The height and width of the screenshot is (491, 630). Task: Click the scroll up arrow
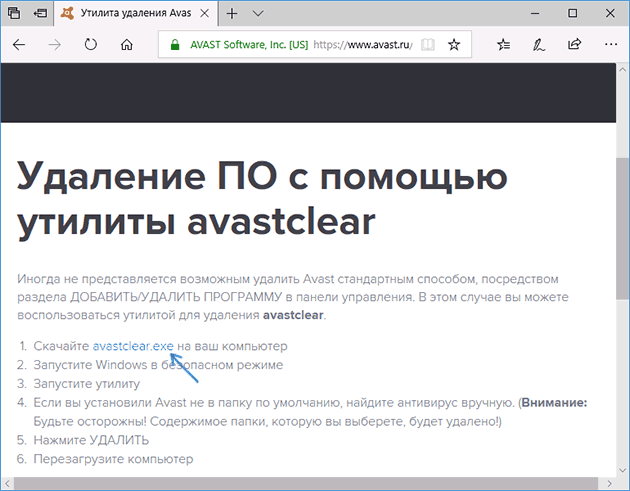point(622,70)
